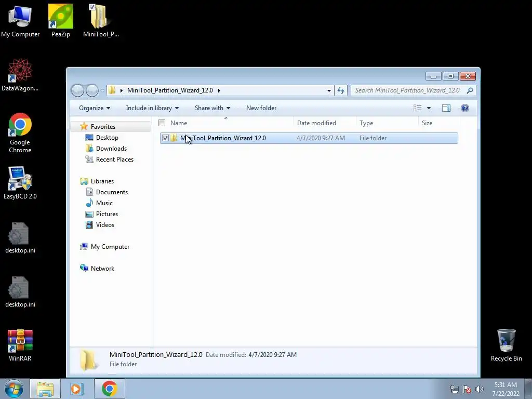Expand Include in library dropdown

[x=152, y=108]
